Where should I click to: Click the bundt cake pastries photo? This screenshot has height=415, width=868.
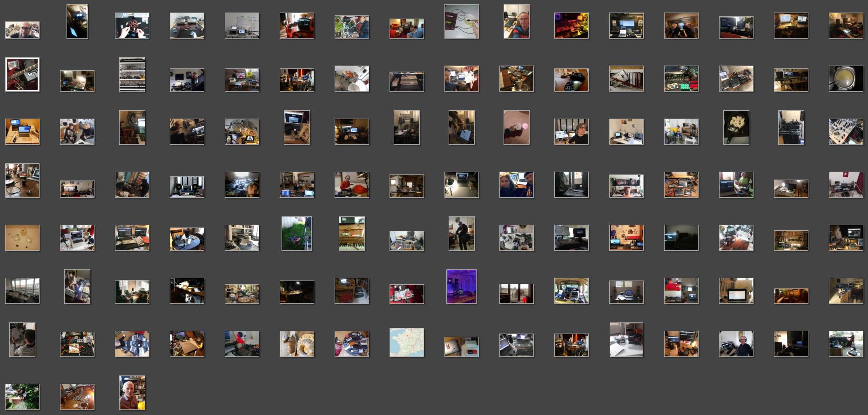[296, 344]
